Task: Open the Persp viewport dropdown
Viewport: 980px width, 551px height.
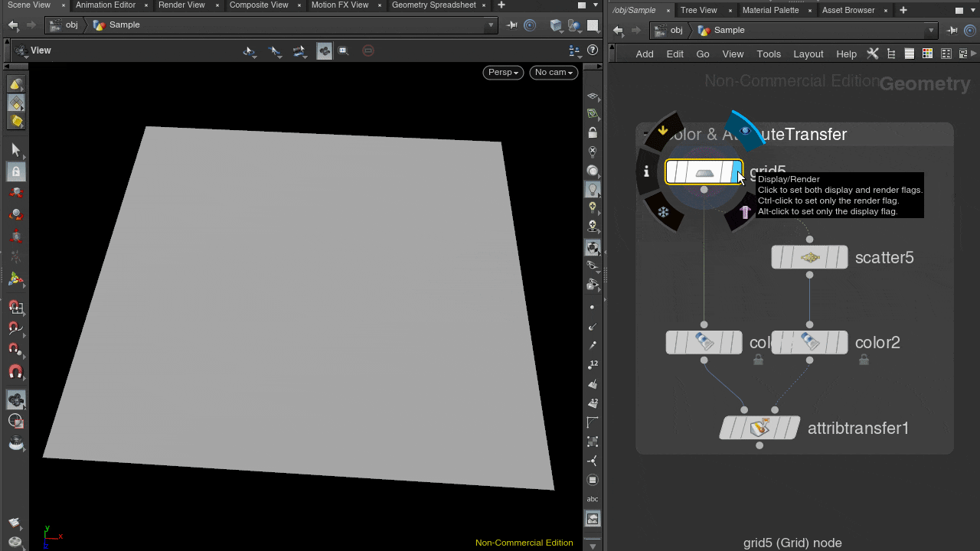Action: pos(503,72)
